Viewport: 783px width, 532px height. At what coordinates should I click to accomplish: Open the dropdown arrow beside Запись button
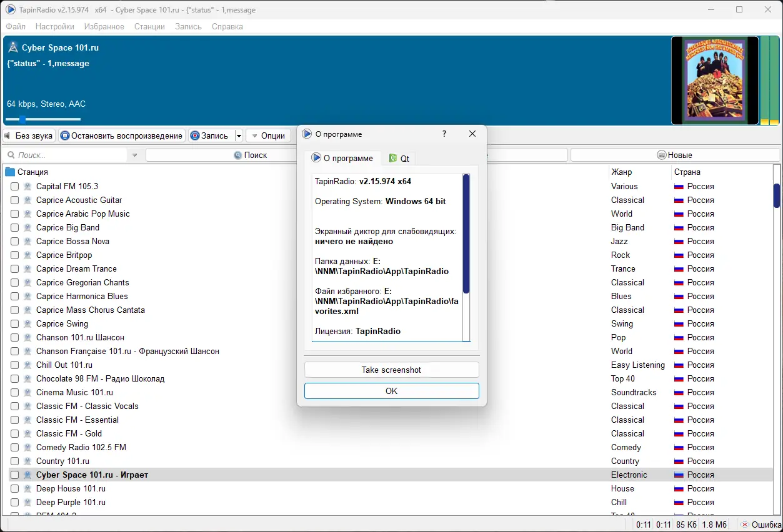[x=239, y=135]
